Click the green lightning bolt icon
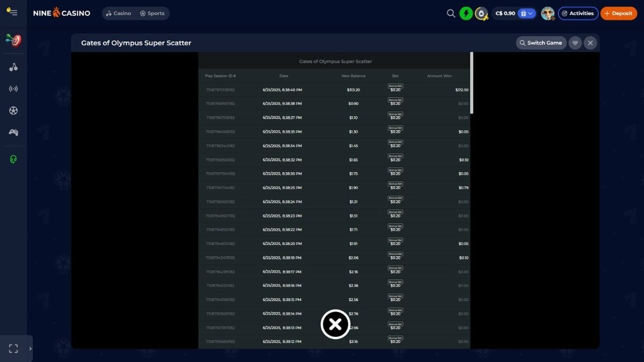 (466, 13)
